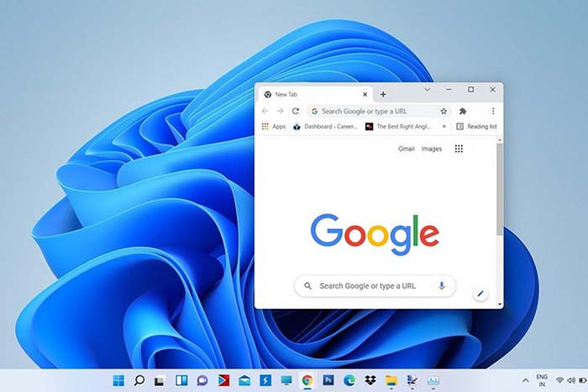Open Chrome's three-dot menu
This screenshot has height=392, width=588.
point(493,111)
